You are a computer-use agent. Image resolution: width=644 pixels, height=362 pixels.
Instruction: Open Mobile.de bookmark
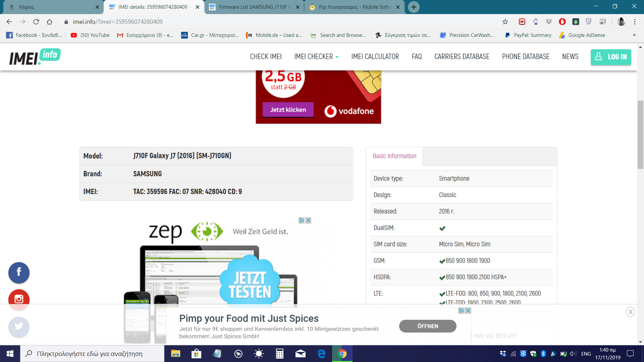[x=274, y=35]
